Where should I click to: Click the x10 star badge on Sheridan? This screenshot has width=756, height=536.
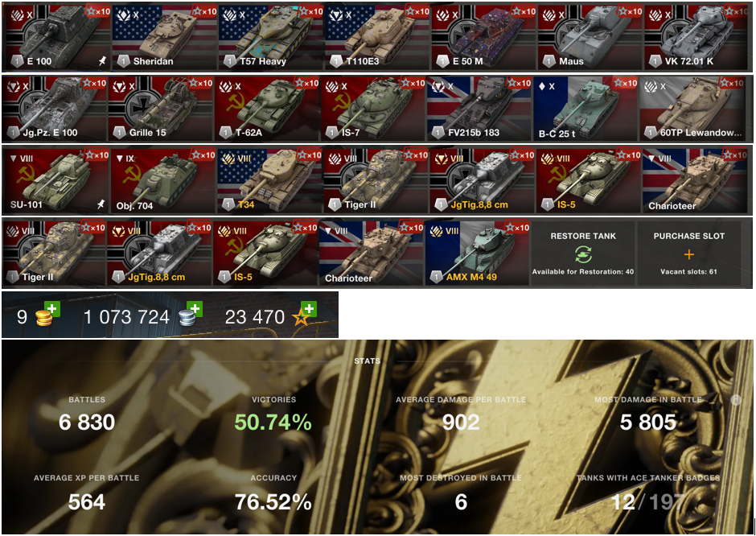(x=205, y=11)
